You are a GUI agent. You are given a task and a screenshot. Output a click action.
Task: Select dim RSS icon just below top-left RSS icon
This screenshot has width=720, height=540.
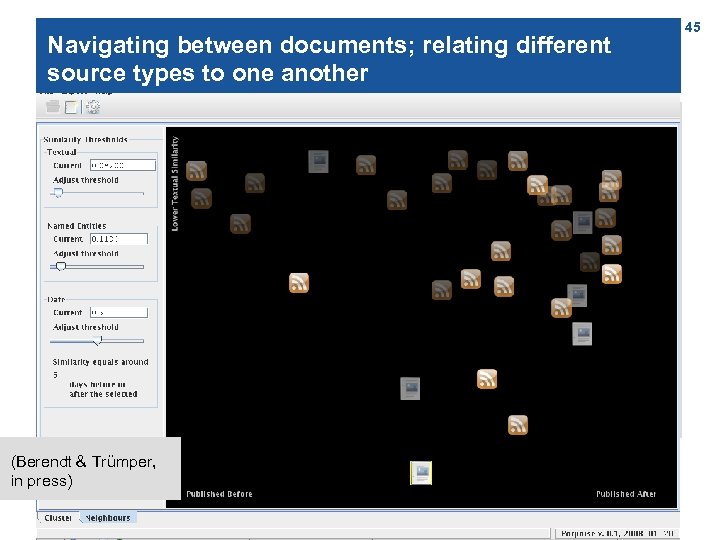(x=201, y=198)
